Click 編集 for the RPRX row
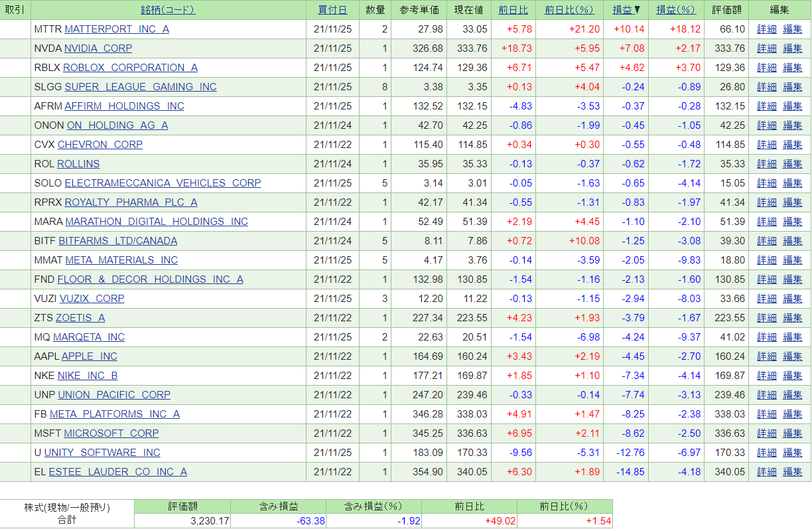Screen dimensions: 812x531 click(793, 202)
